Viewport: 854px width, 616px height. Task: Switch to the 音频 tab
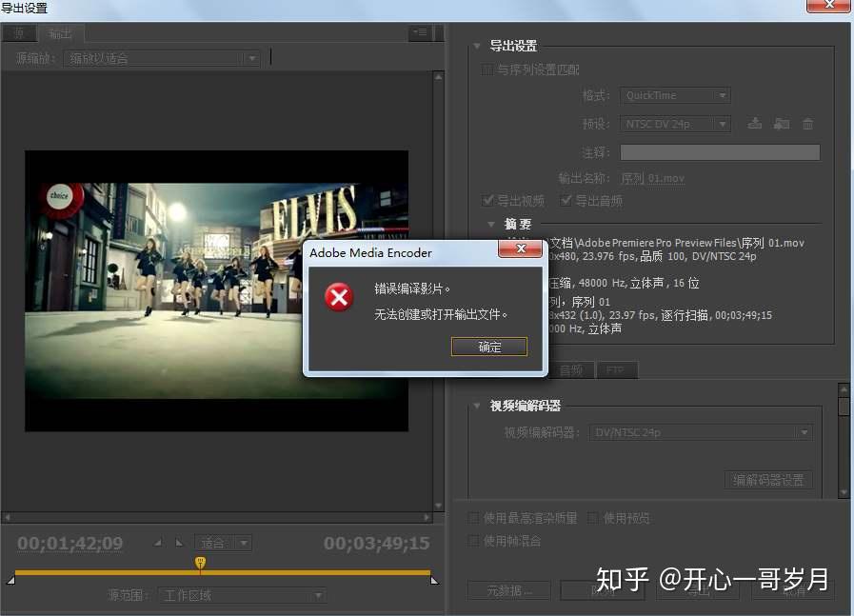pos(571,370)
